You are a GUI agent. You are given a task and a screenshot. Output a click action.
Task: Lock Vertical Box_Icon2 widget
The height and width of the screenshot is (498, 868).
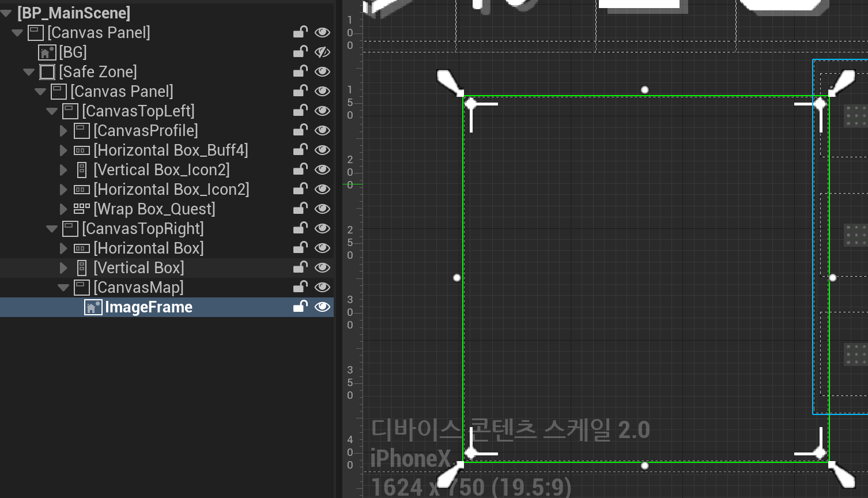300,169
